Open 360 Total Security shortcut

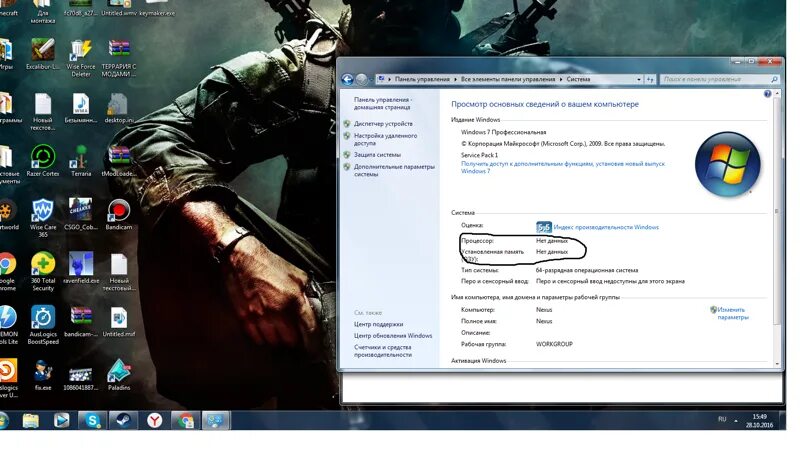[43, 271]
